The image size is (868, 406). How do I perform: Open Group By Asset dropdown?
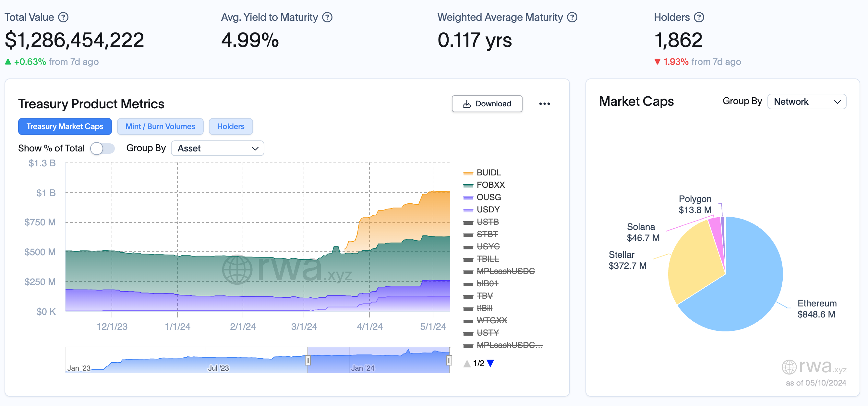pyautogui.click(x=217, y=148)
